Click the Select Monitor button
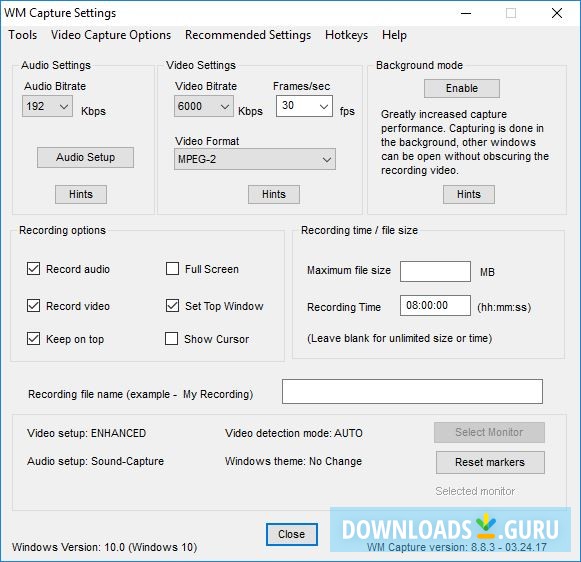The height and width of the screenshot is (562, 581). [489, 432]
